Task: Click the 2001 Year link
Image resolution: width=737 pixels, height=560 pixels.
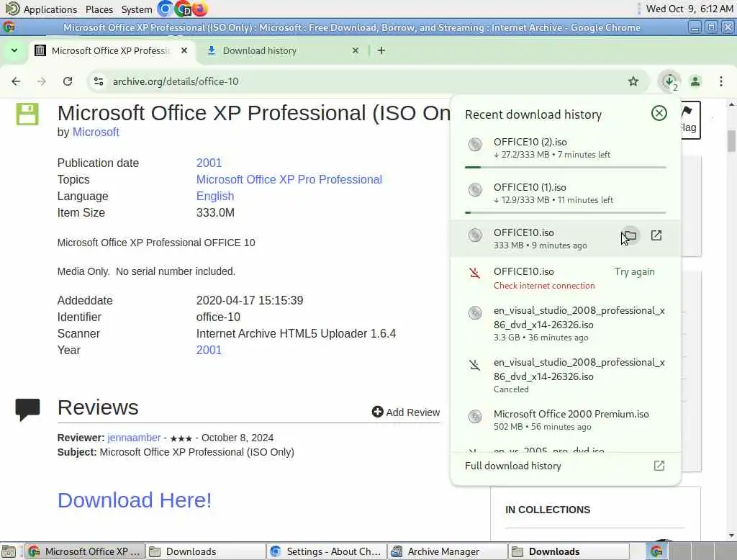Action: click(209, 350)
